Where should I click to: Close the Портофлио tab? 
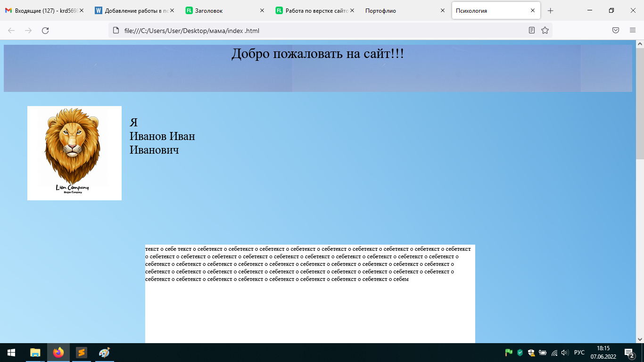[x=443, y=10]
